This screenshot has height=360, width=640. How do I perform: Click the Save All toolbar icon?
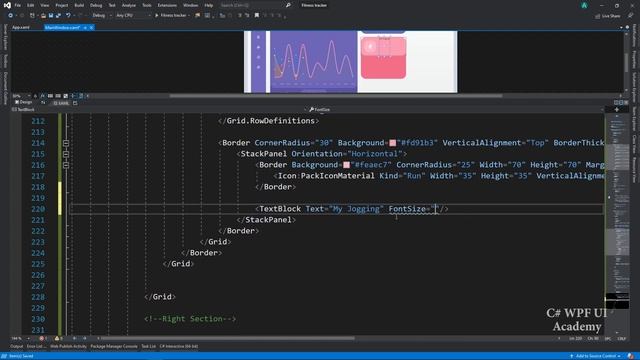click(x=58, y=16)
